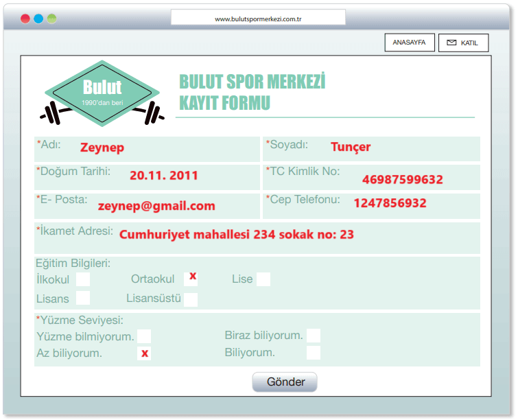Uncheck the Ortaokul checkbox
The height and width of the screenshot is (420, 518).
click(191, 277)
